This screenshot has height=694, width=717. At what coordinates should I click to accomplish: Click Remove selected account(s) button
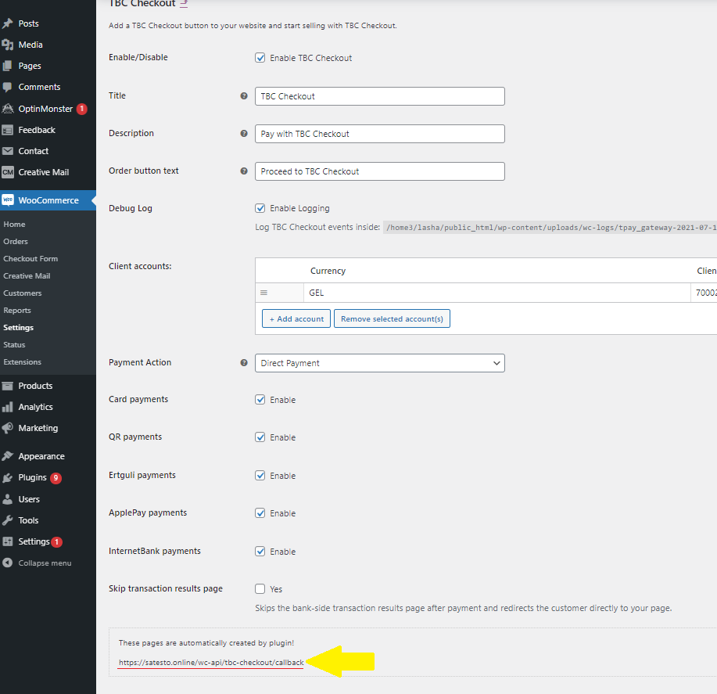point(392,319)
